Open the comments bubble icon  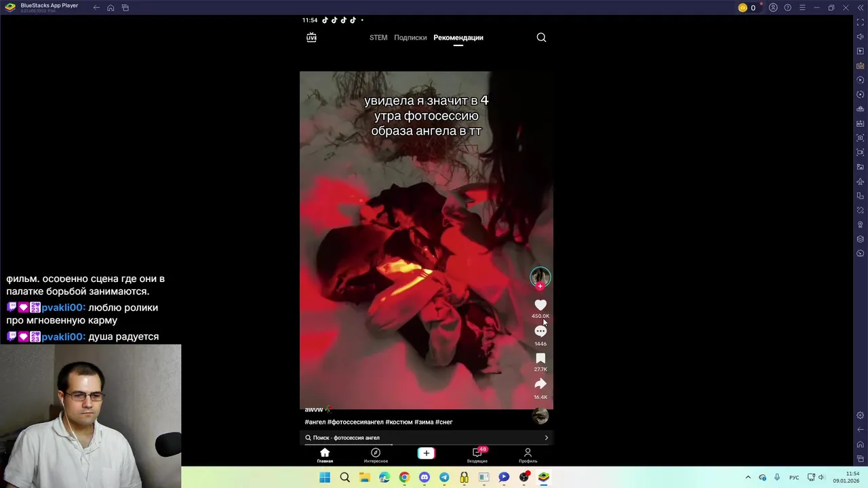pos(540,331)
